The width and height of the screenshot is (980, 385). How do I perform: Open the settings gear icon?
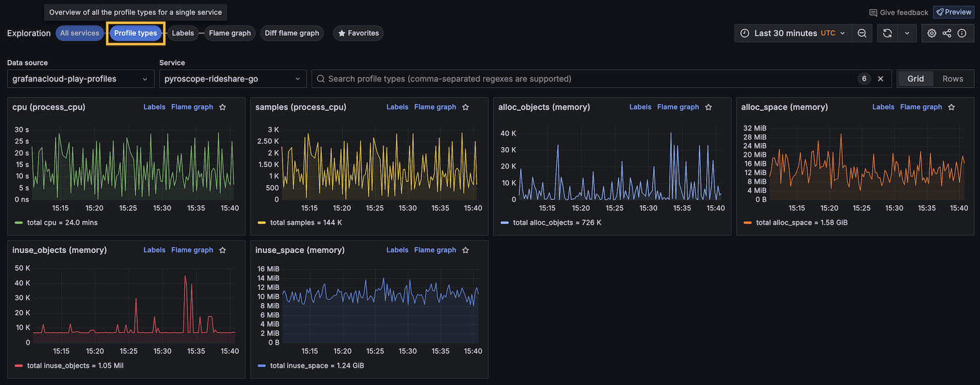(x=932, y=33)
